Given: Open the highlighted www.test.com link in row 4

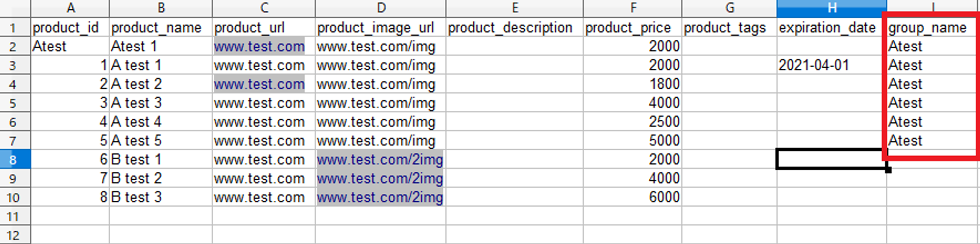Looking at the screenshot, I should coord(259,84).
